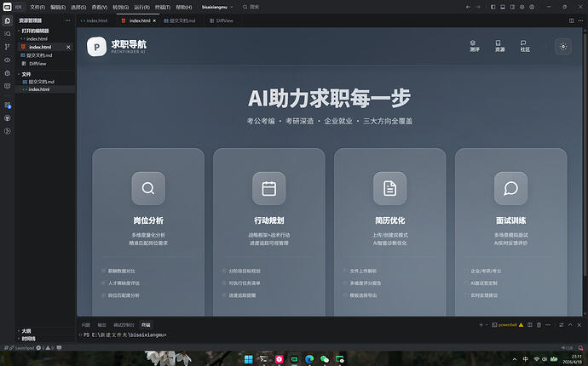Collapse the 打开的编辑器 section
The height and width of the screenshot is (366, 588).
34,31
